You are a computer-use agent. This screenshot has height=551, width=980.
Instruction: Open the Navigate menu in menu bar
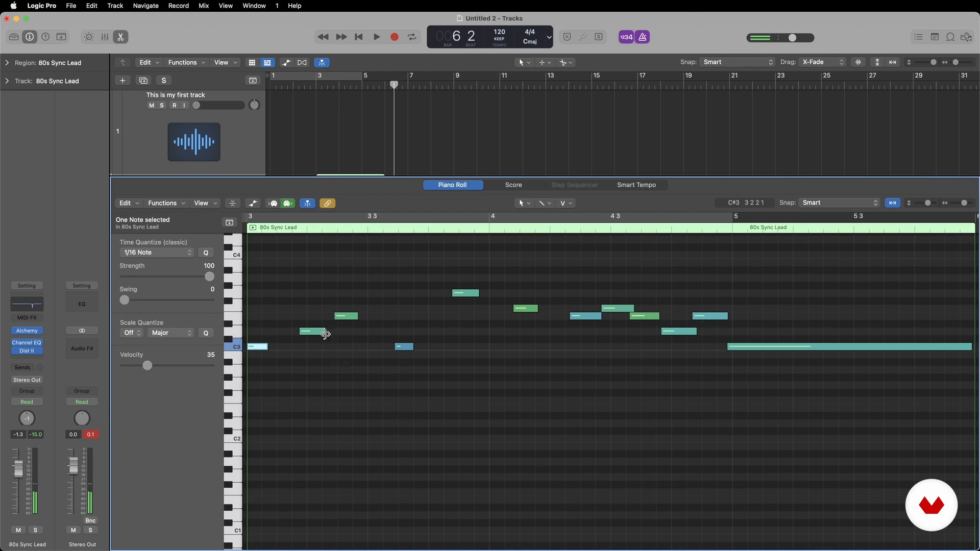[146, 6]
